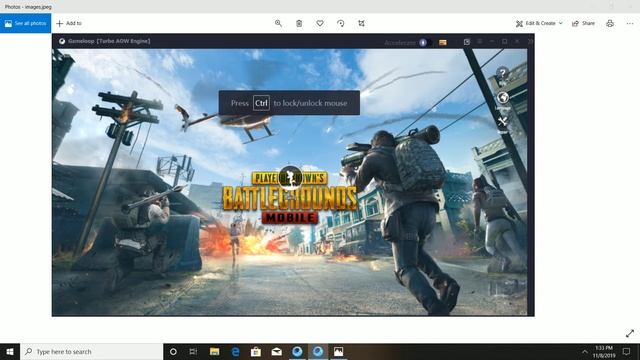Click the question mark help icon in game
Image resolution: width=640 pixels, height=360 pixels.
(502, 73)
